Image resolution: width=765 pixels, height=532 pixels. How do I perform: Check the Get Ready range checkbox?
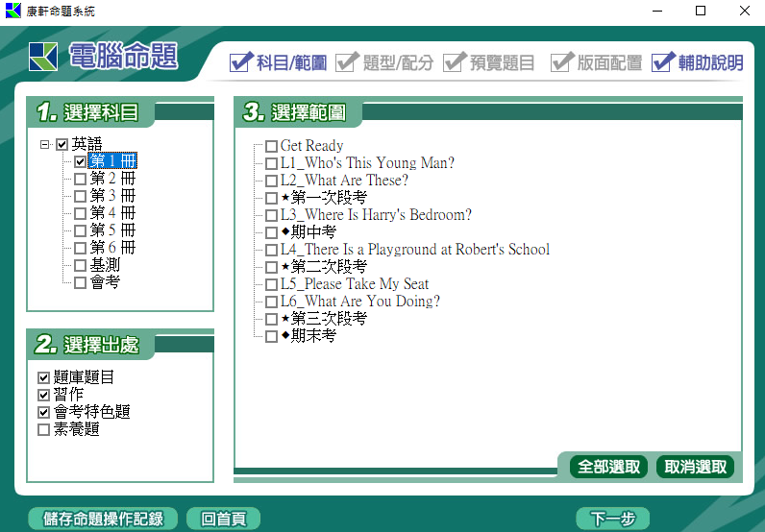[271, 146]
